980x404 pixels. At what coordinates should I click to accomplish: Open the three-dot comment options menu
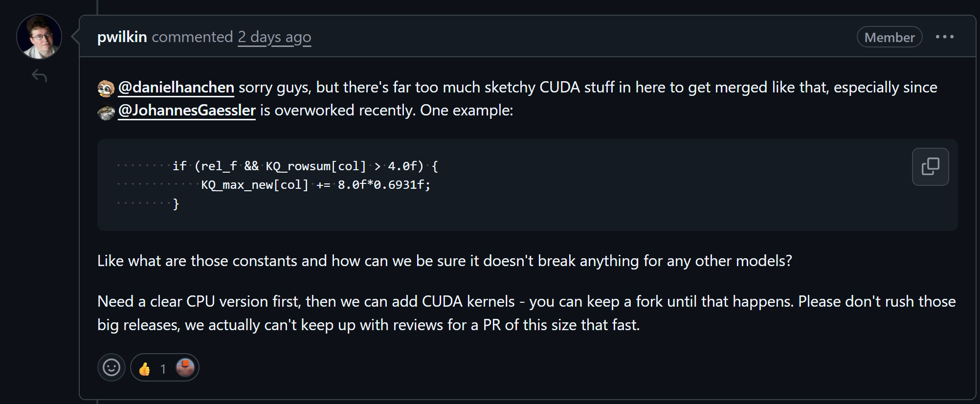click(x=944, y=37)
